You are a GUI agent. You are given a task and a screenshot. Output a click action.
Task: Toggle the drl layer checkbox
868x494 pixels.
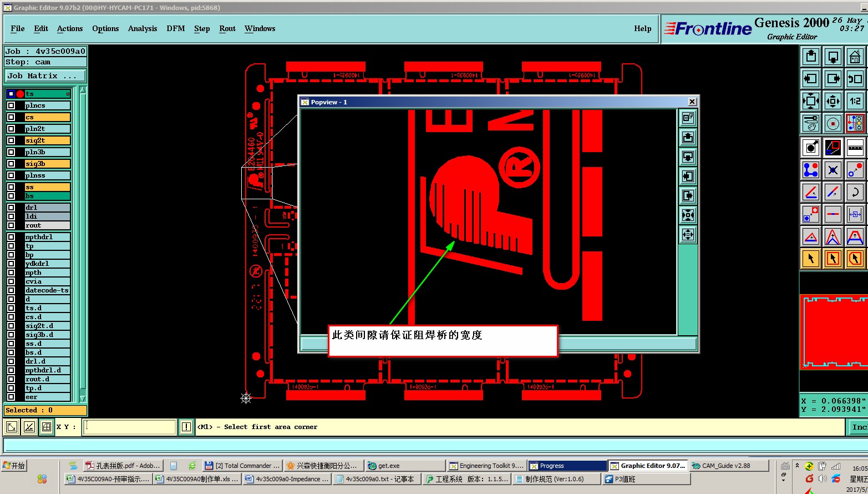[11, 208]
